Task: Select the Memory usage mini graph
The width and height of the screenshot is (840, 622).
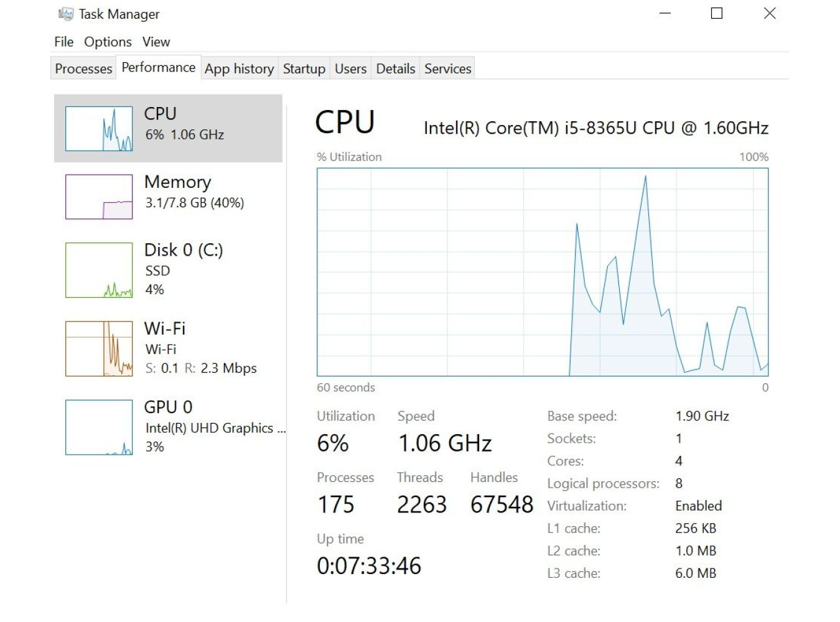Action: [x=99, y=197]
